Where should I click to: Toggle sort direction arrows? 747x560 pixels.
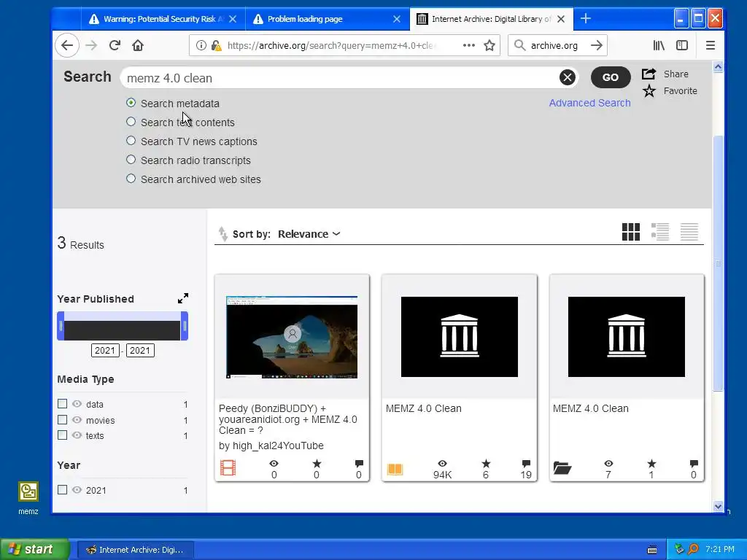[222, 234]
